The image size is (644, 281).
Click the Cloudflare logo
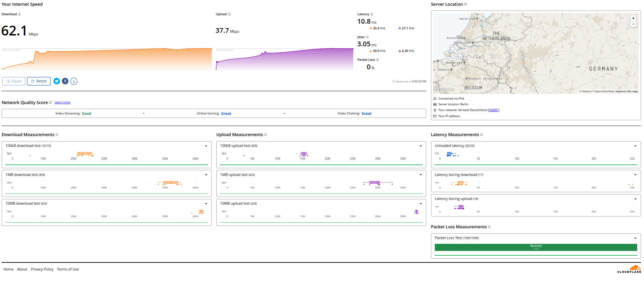tap(629, 269)
